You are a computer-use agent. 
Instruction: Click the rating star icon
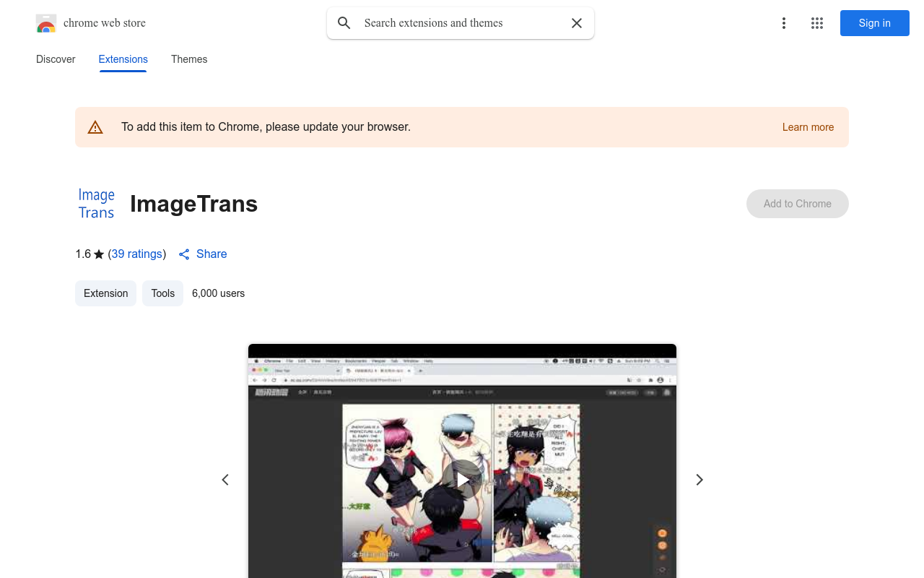(99, 254)
